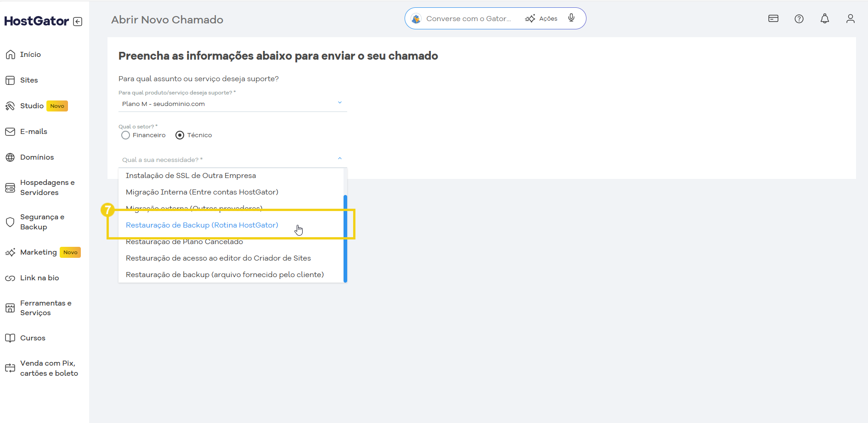This screenshot has height=423, width=868.
Task: Open Domínios section link
Action: click(x=37, y=157)
